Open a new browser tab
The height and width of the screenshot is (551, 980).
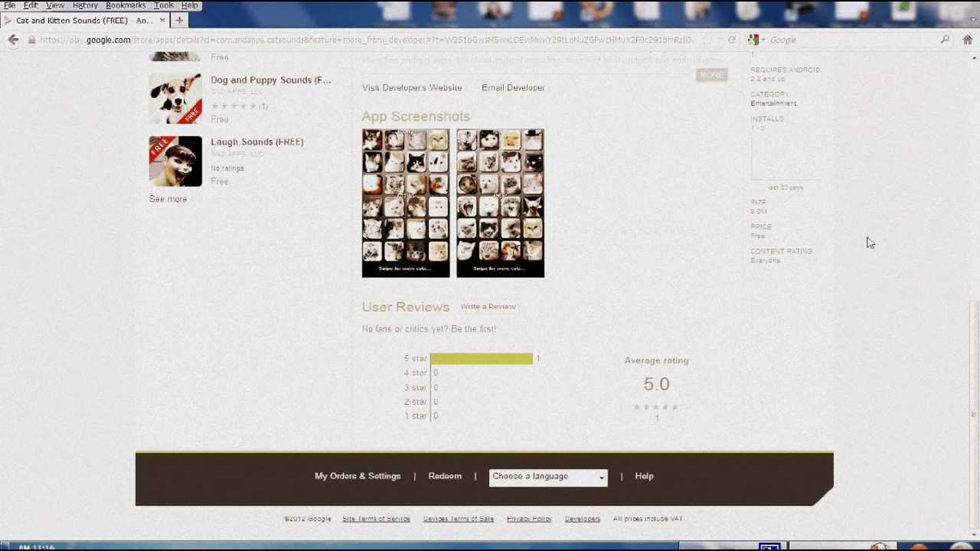(180, 20)
